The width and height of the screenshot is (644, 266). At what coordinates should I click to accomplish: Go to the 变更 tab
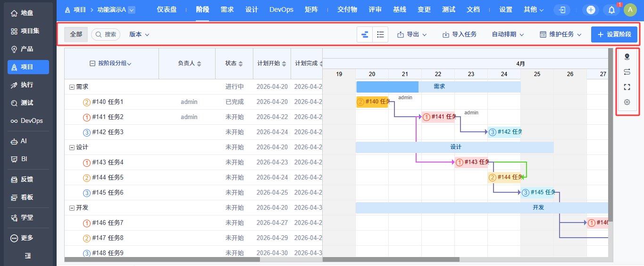[x=424, y=9]
